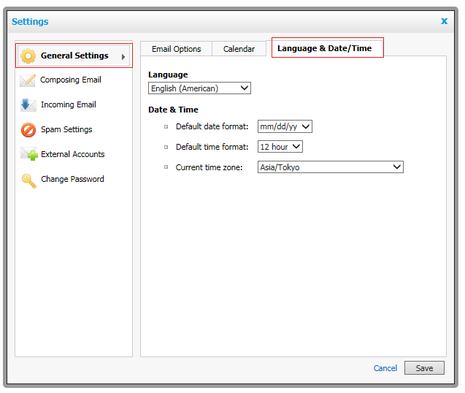Click the Save button
465x393 pixels.
pos(424,368)
